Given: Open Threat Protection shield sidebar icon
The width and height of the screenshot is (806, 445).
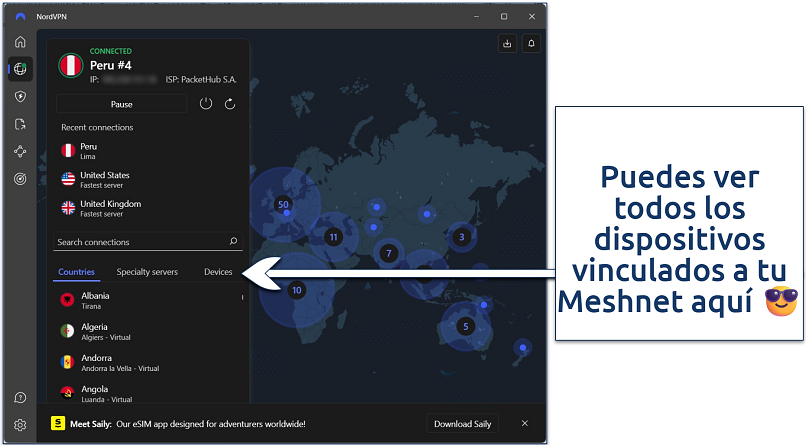Looking at the screenshot, I should pyautogui.click(x=20, y=97).
